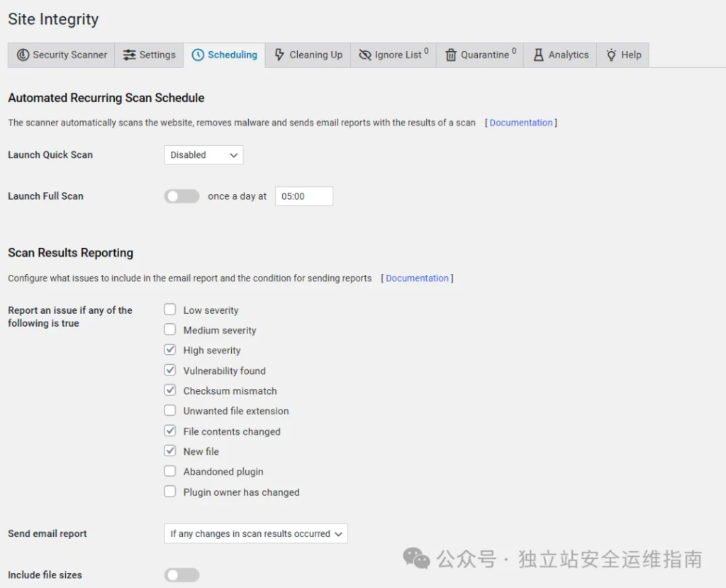Screen dimensions: 726x588
Task: Click the Help lightbulb icon
Action: (x=611, y=55)
